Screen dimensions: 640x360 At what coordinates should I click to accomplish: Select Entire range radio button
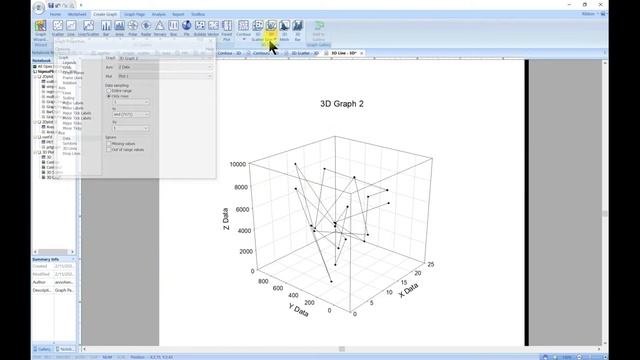[x=109, y=91]
